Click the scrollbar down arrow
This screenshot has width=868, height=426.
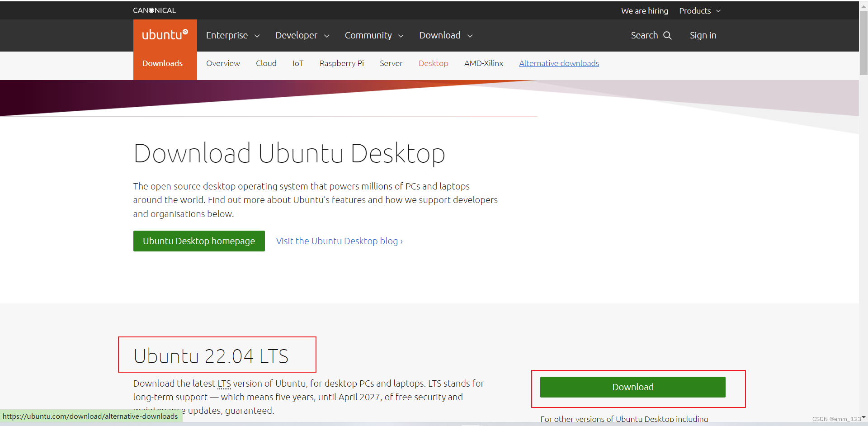pos(863,417)
